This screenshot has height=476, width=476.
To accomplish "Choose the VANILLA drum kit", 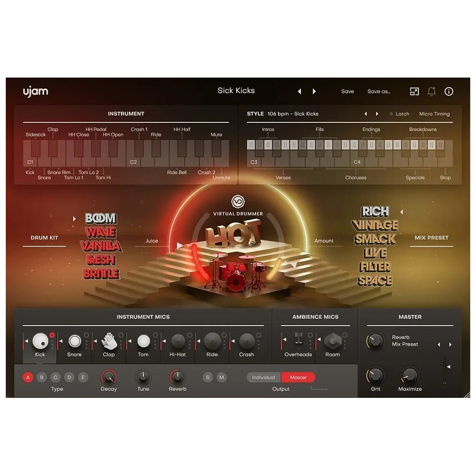I will tap(101, 246).
